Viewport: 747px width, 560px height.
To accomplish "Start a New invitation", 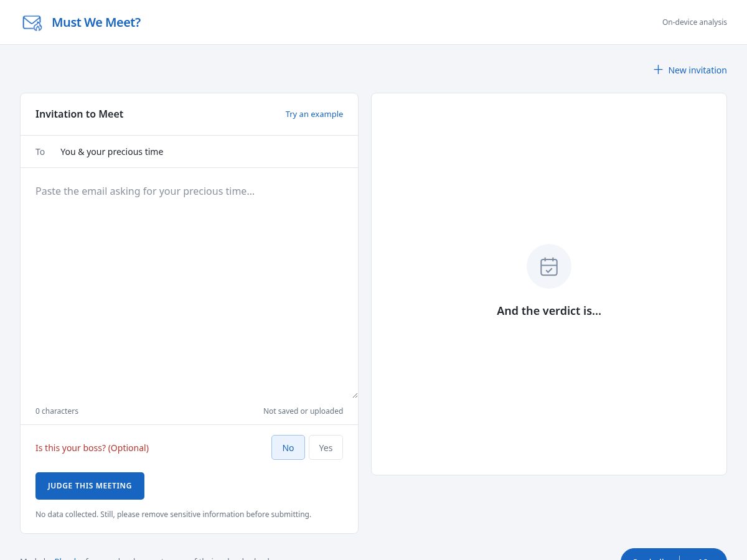I will coord(690,70).
